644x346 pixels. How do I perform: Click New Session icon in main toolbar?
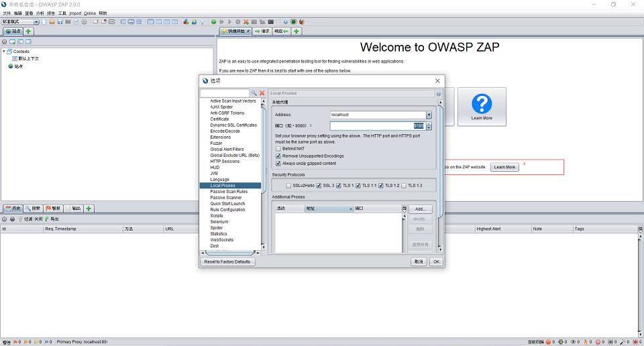[x=44, y=21]
